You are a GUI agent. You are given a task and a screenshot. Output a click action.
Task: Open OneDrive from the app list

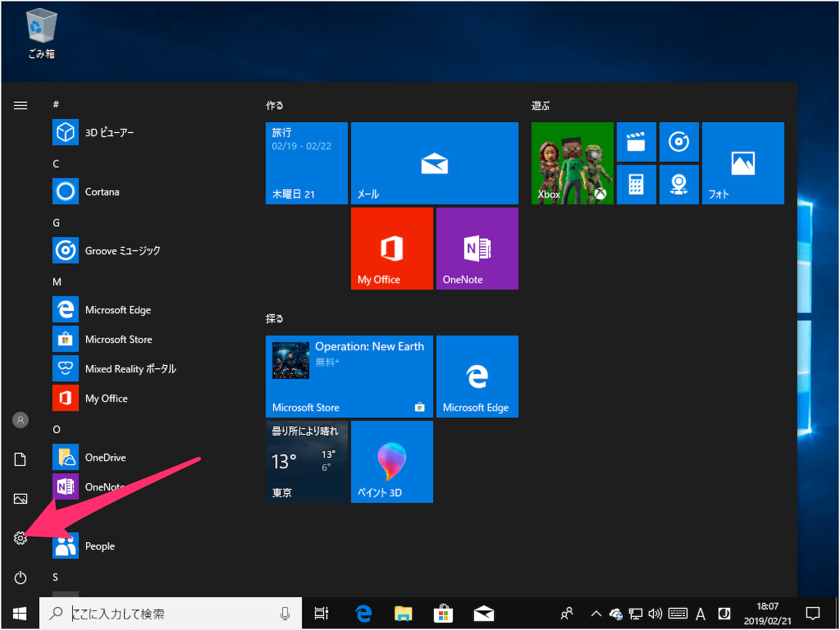pyautogui.click(x=144, y=457)
